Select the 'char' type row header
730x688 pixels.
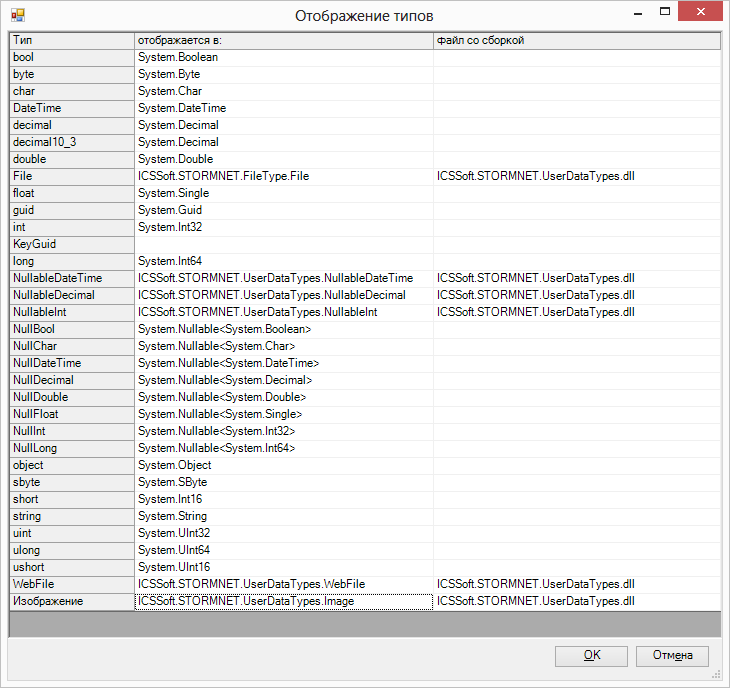click(72, 91)
